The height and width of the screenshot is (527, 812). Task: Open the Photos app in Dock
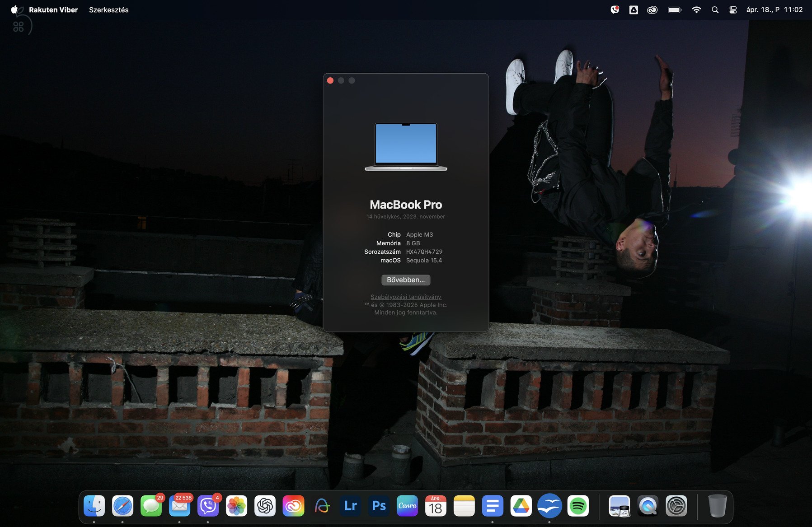click(x=237, y=506)
